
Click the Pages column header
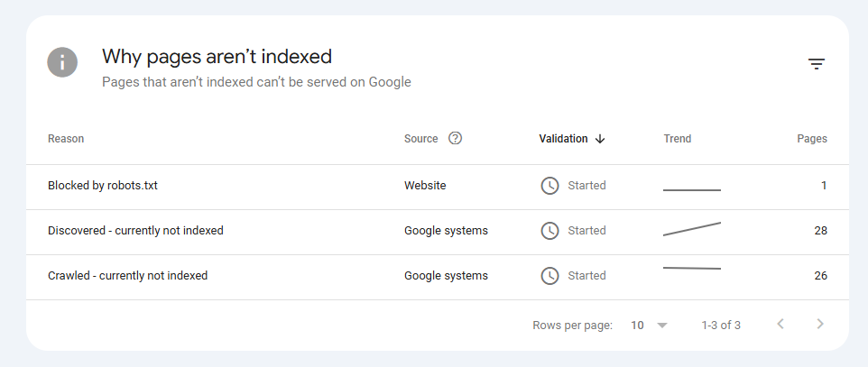811,139
